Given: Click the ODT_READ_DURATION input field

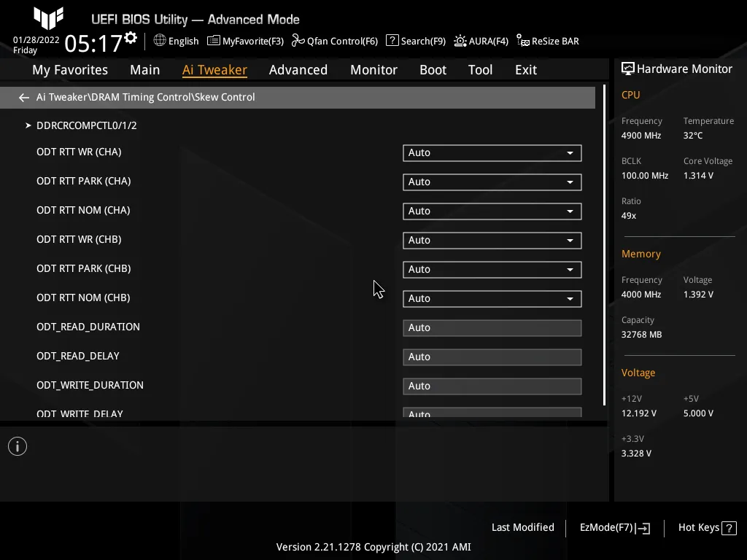Looking at the screenshot, I should 492,328.
